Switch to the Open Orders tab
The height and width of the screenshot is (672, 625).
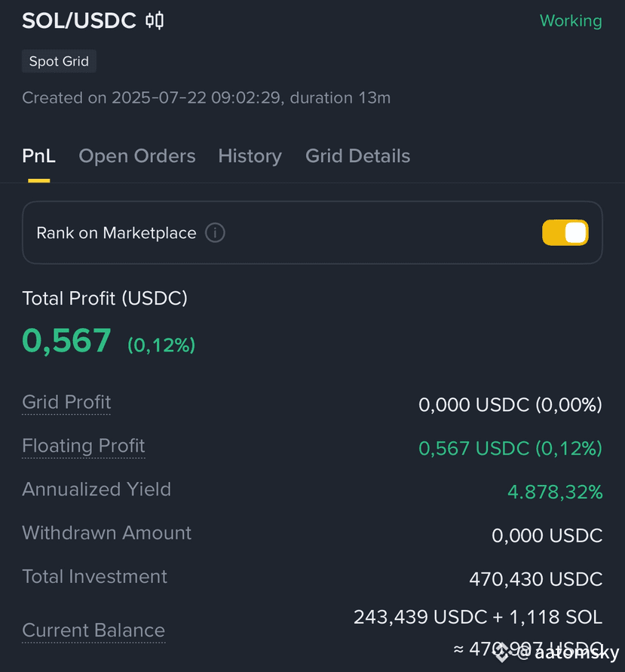point(137,156)
